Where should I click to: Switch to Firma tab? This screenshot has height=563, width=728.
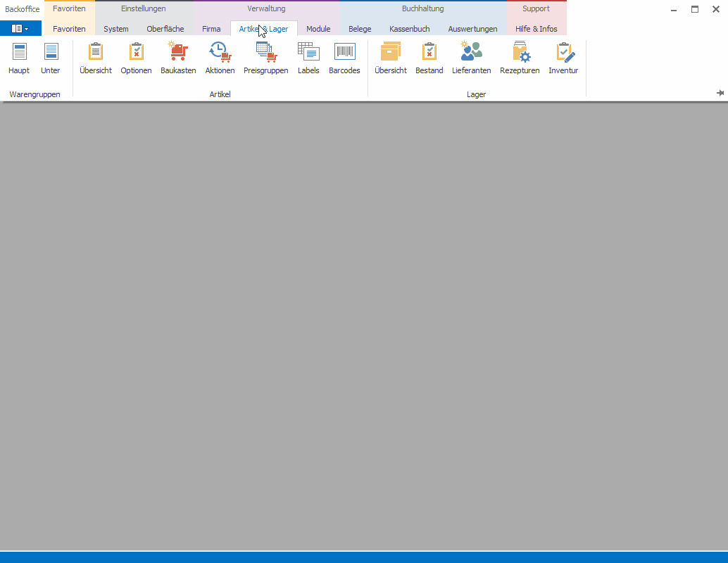click(x=211, y=29)
